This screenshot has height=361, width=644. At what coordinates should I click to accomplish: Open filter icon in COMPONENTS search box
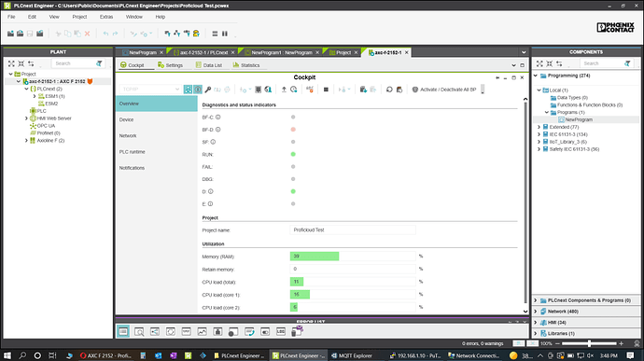(627, 63)
